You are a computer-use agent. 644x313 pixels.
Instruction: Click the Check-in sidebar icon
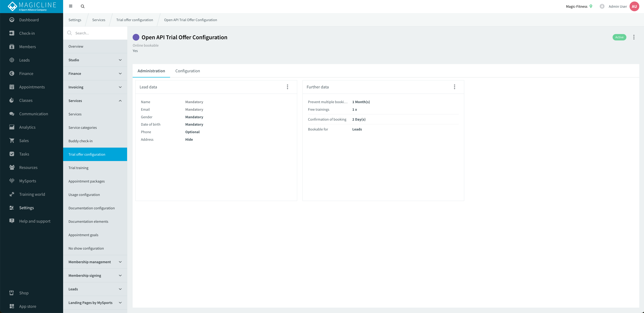tap(11, 33)
